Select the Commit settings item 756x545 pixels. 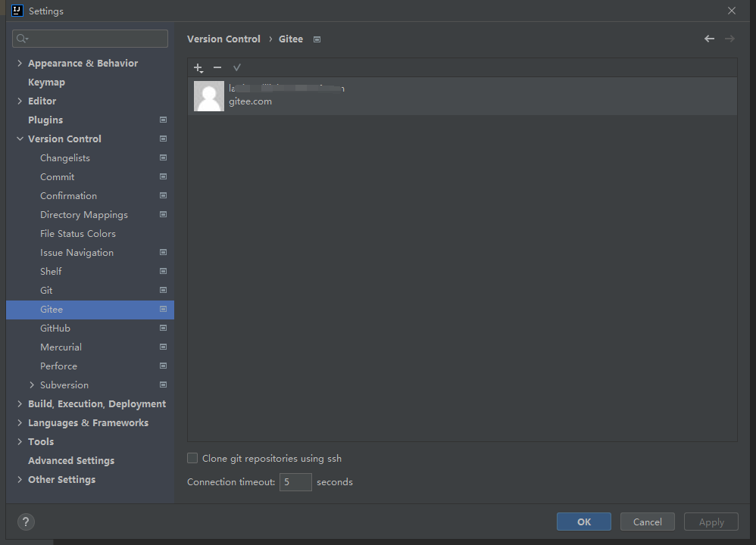[58, 177]
